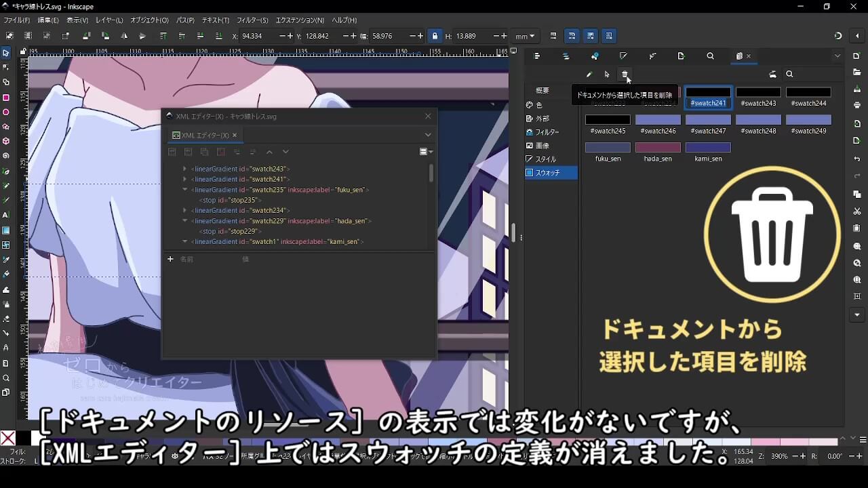Screen dimensions: 868x488
Task: Click the extract resource icon beside search
Action: coord(772,75)
